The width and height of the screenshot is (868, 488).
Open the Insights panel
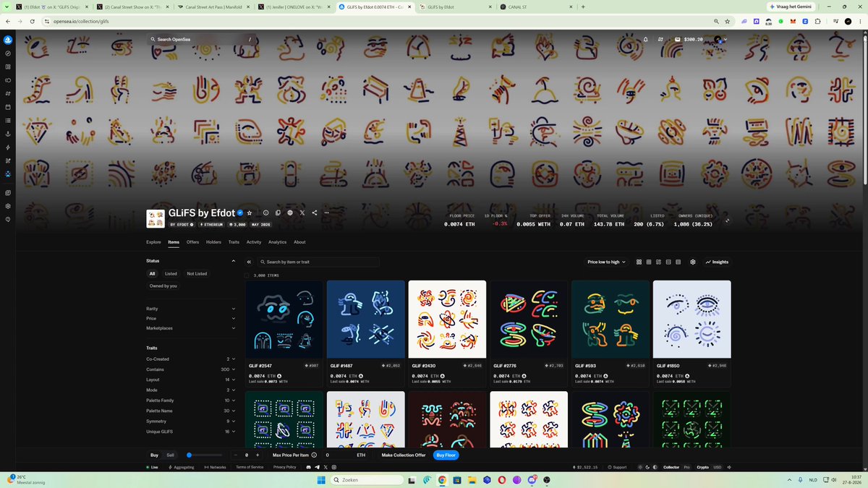coord(718,262)
